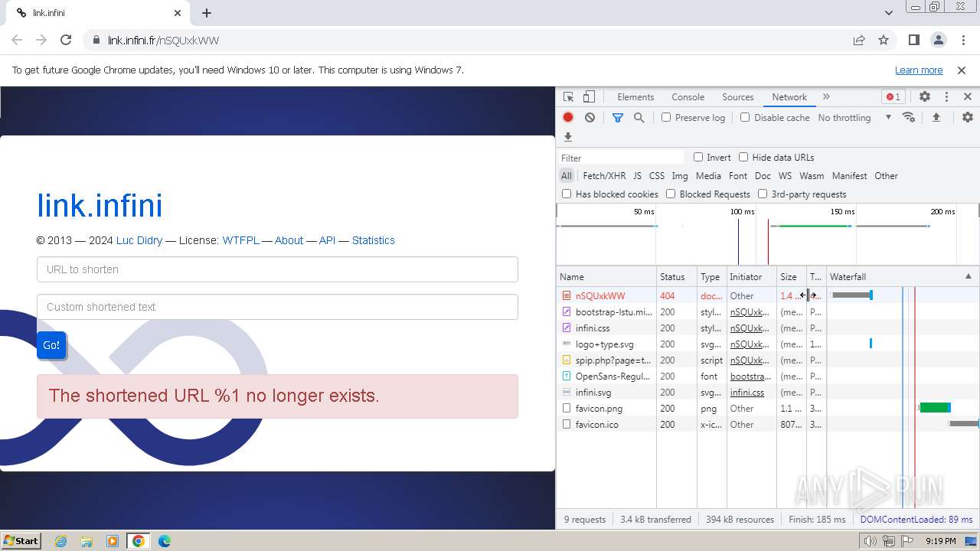The image size is (980, 551).
Task: Click the inspect element picker icon
Action: (568, 97)
